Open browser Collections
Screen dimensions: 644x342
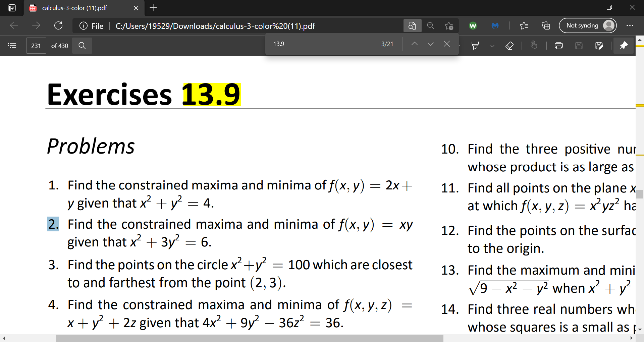click(x=545, y=25)
